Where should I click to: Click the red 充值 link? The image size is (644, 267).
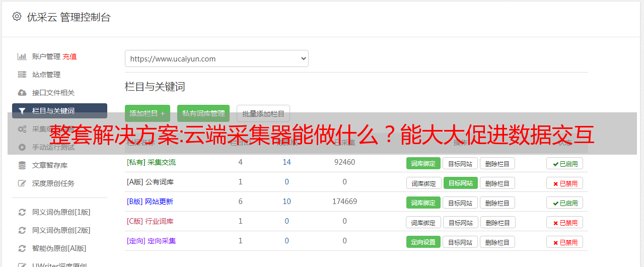(x=69, y=56)
